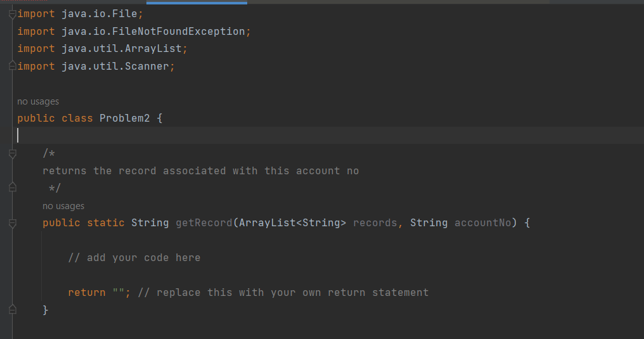Screen dimensions: 644x339
Task: Click the return keyword in getRecord
Action: coord(87,293)
